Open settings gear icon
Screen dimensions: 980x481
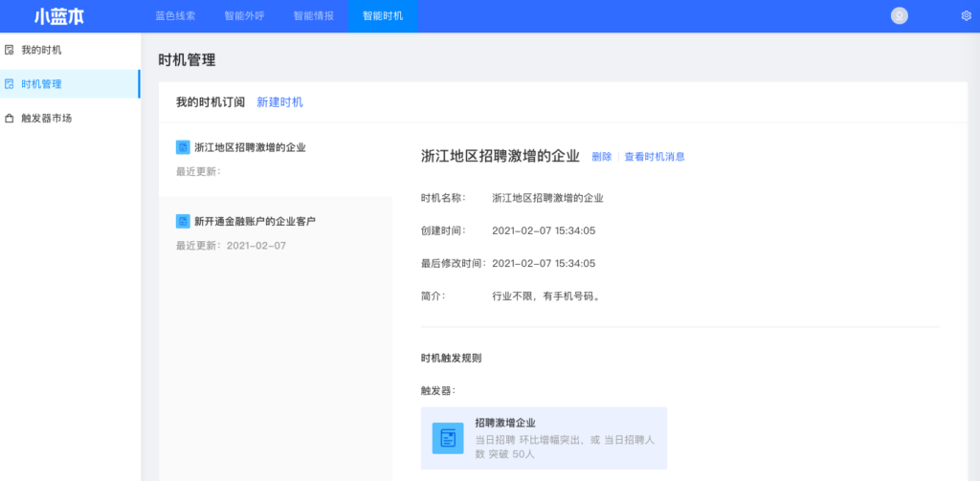pos(966,16)
